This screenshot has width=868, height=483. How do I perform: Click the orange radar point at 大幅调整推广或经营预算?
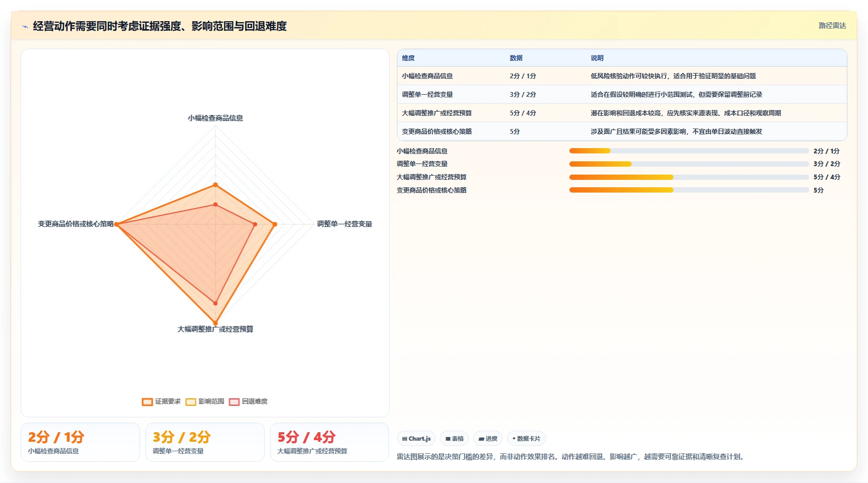click(x=215, y=323)
